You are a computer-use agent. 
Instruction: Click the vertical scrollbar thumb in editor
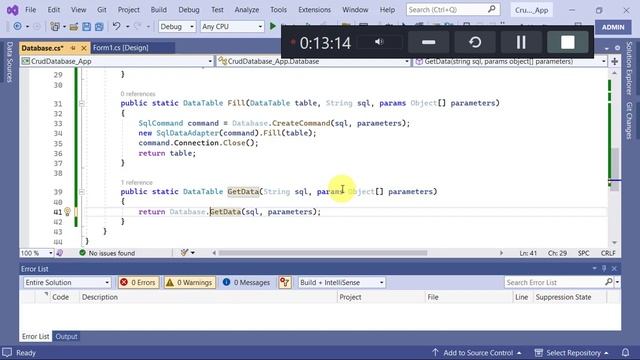614,169
